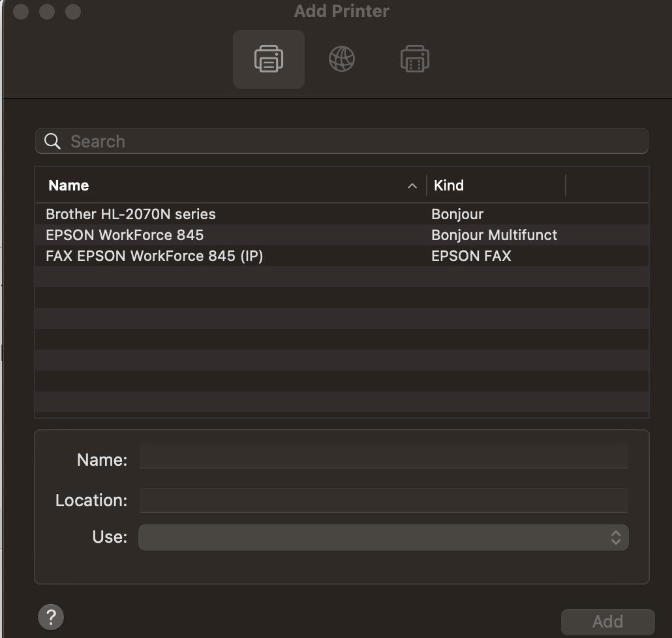
Task: Close the Add Printer window
Action: point(21,12)
